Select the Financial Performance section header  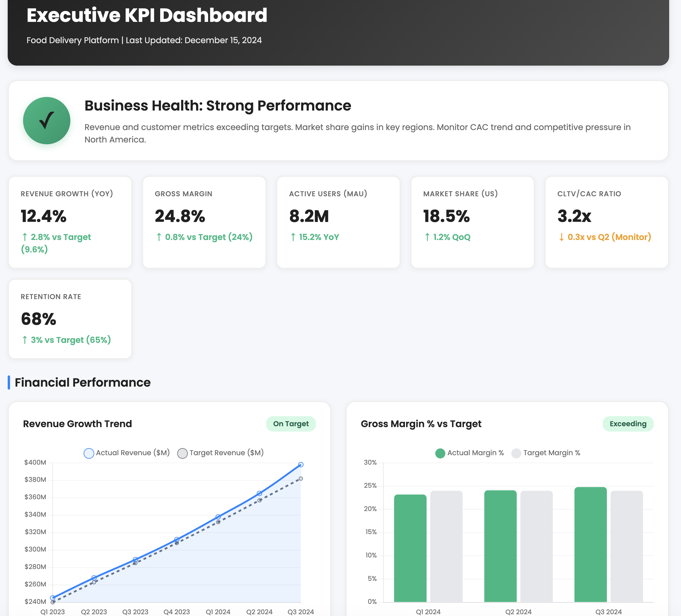82,383
